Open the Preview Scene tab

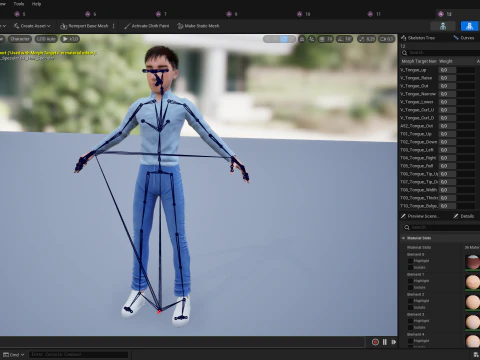coord(420,216)
